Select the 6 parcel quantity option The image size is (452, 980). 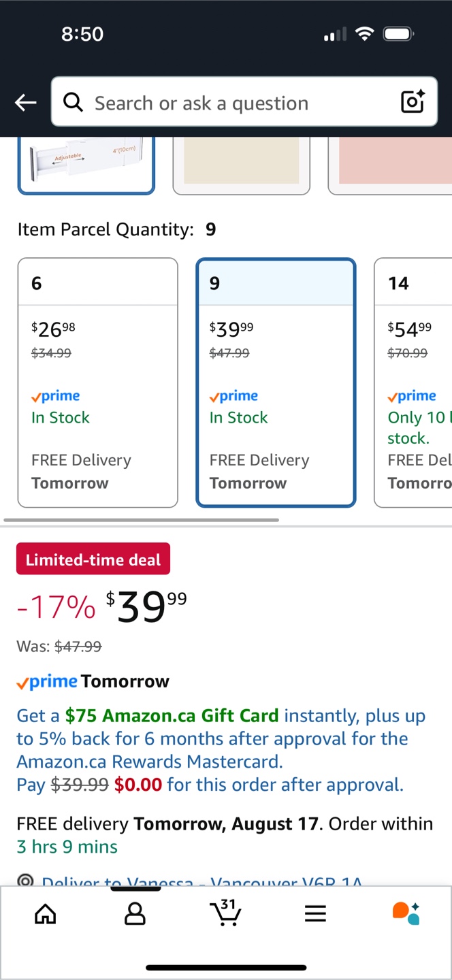pyautogui.click(x=97, y=382)
